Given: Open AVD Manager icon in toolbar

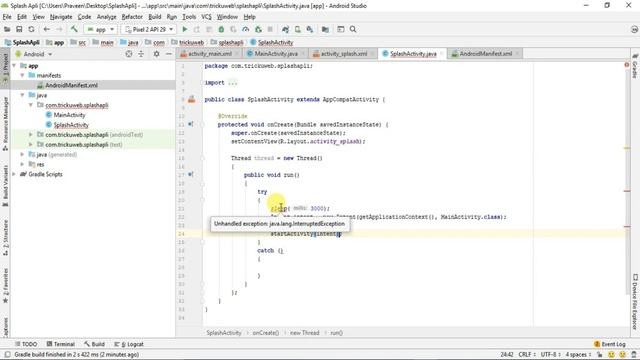Looking at the screenshot, I should click(x=298, y=29).
